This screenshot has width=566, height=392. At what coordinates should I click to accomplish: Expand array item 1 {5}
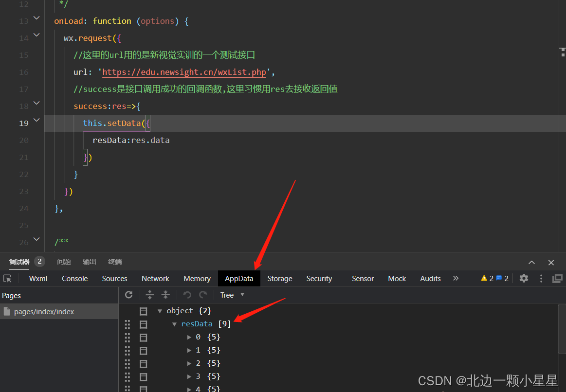pyautogui.click(x=189, y=350)
